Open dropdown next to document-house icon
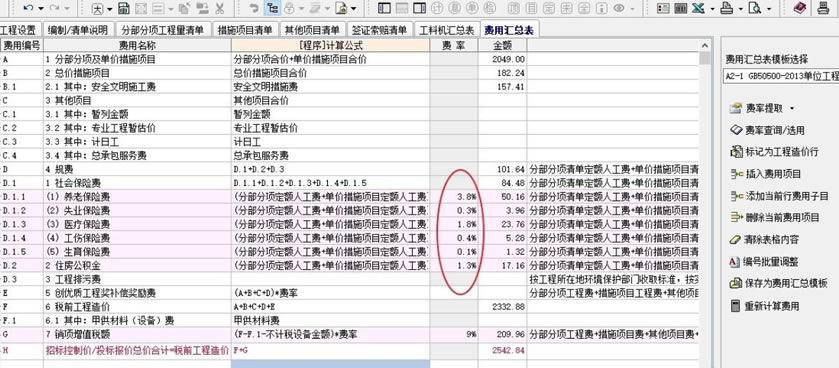Viewport: 839px width, 368px height. [x=354, y=9]
